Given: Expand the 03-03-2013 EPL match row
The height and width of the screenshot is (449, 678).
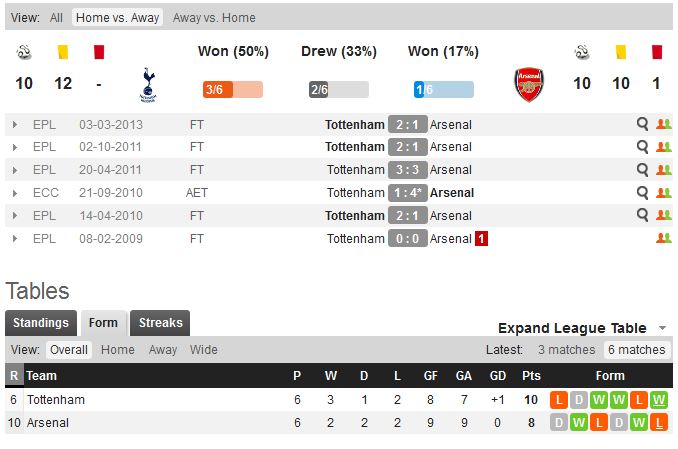Looking at the screenshot, I should pos(15,125).
